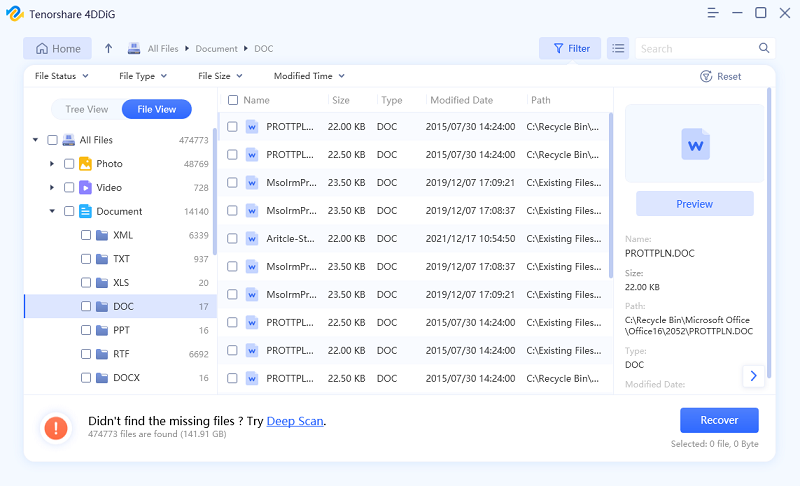Tick the Video checkbox

(x=69, y=188)
